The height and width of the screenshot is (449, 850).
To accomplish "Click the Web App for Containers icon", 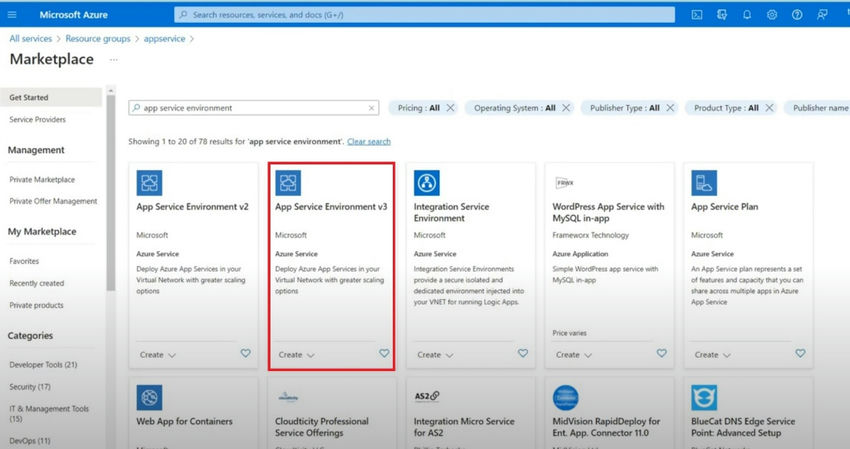I will coord(149,397).
